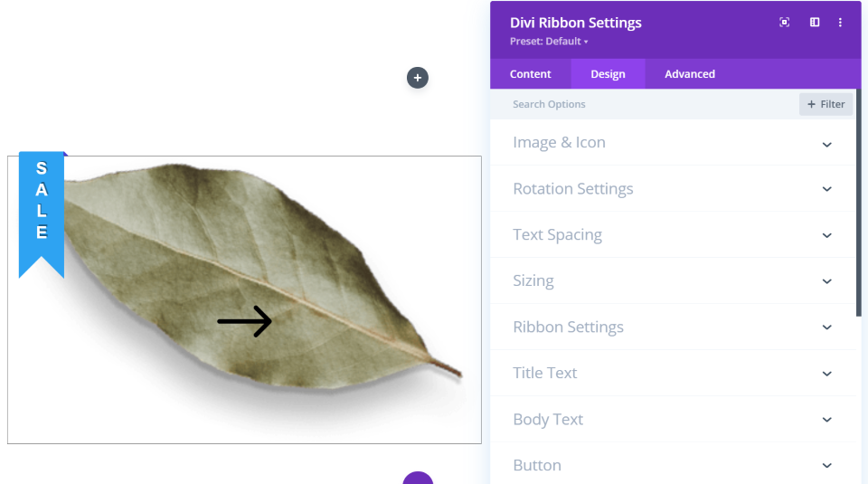Click the purple add-section circle at the bottom
This screenshot has width=868, height=484.
[x=417, y=478]
